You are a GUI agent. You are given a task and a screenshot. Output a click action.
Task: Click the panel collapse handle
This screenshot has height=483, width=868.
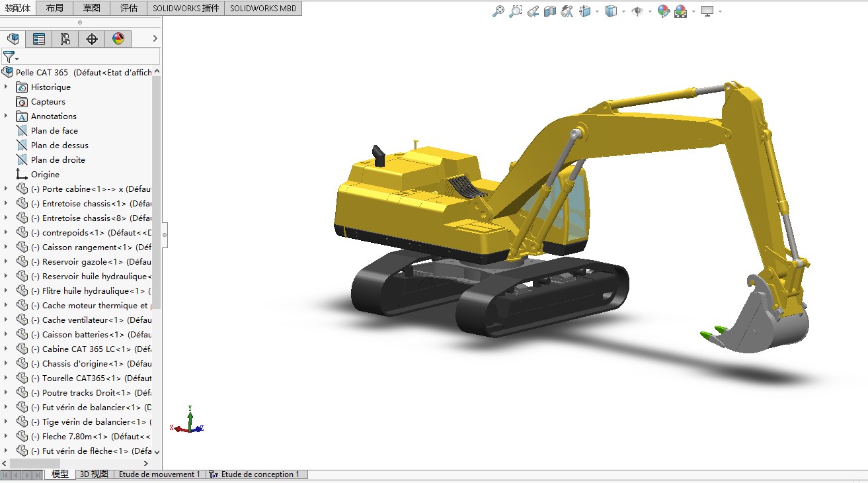coord(165,234)
